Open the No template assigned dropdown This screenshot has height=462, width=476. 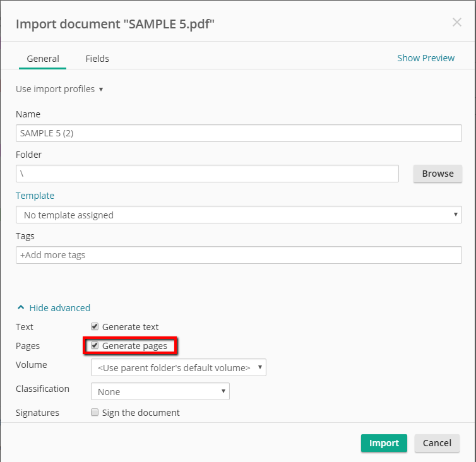pos(239,215)
